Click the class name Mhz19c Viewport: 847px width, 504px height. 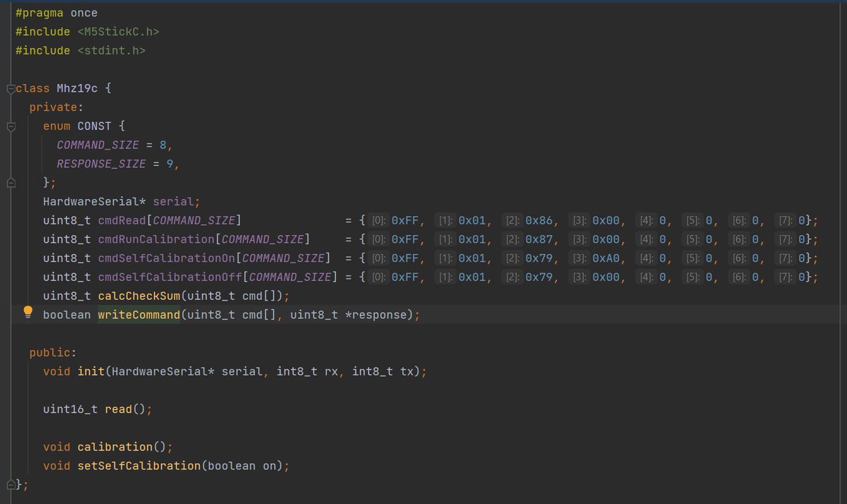coord(77,88)
